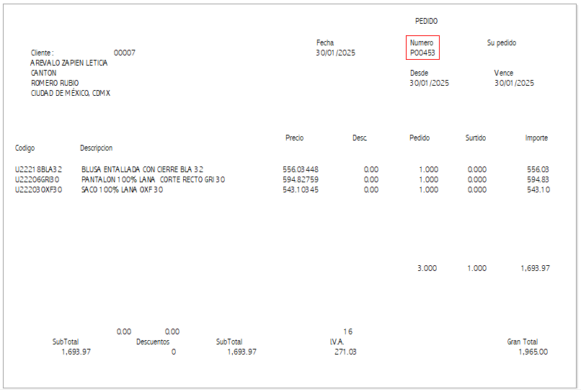Select grand total 1,965.00
Viewport: 581px width, 392px height.
click(x=533, y=352)
